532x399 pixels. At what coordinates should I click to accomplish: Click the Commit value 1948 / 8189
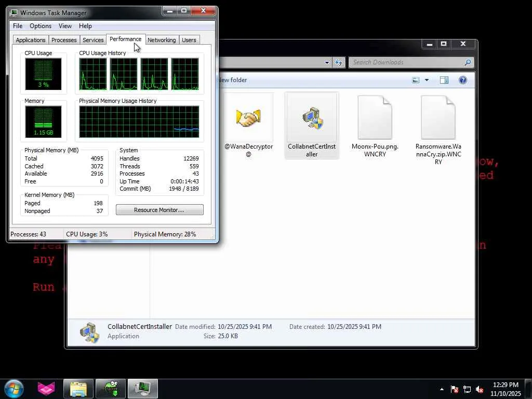(184, 189)
